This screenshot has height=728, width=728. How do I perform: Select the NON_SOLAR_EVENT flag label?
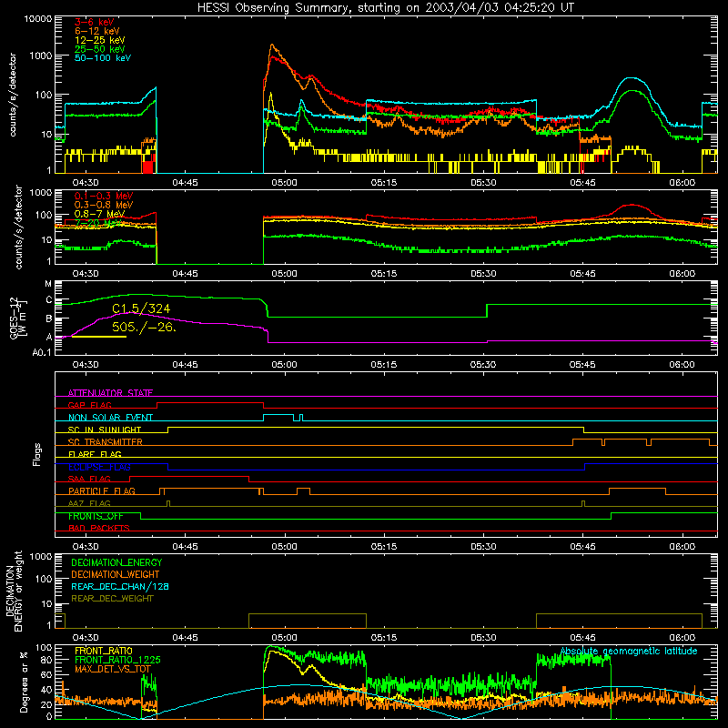[110, 418]
